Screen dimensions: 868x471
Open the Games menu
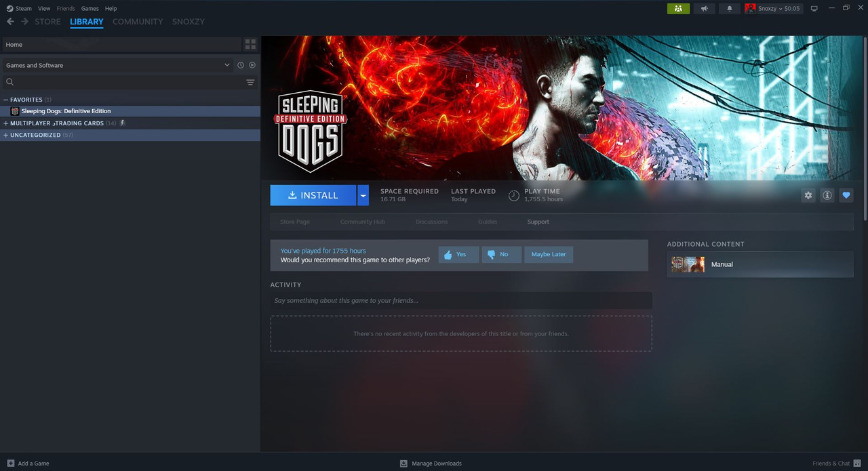(x=90, y=8)
